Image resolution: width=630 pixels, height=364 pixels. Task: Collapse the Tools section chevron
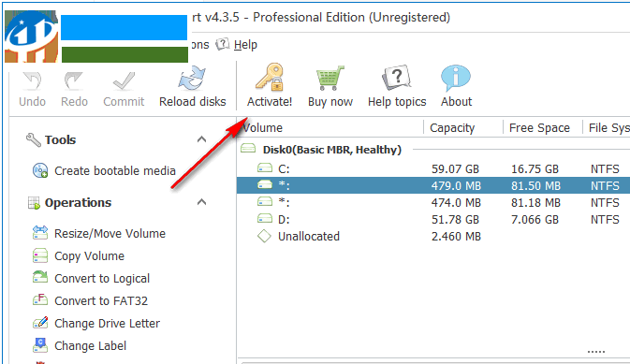[201, 139]
